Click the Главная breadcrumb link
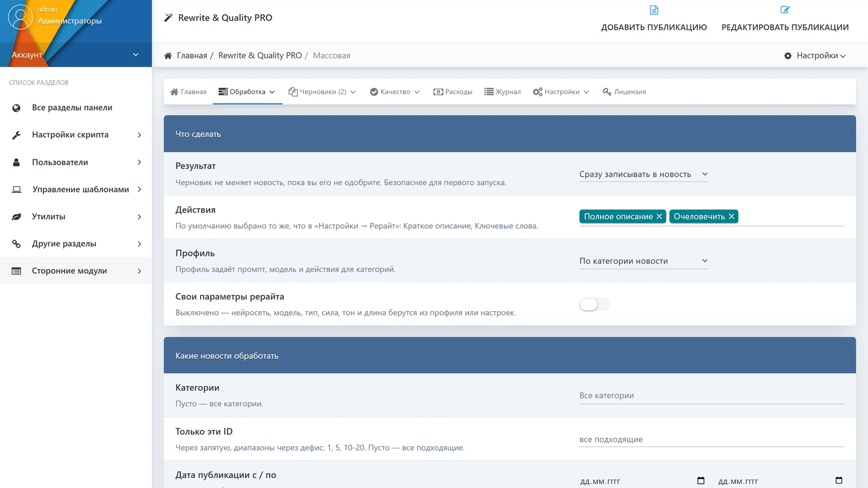Viewport: 868px width, 488px height. coord(192,55)
